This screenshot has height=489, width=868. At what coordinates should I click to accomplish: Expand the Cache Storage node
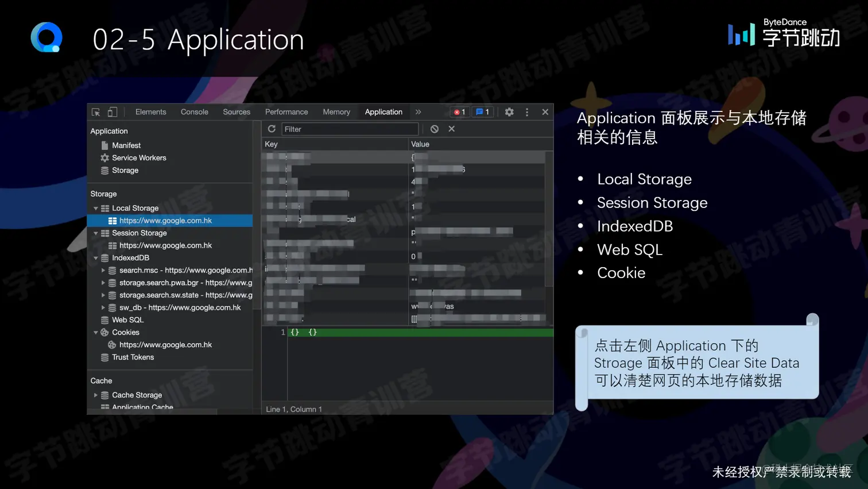click(x=96, y=395)
